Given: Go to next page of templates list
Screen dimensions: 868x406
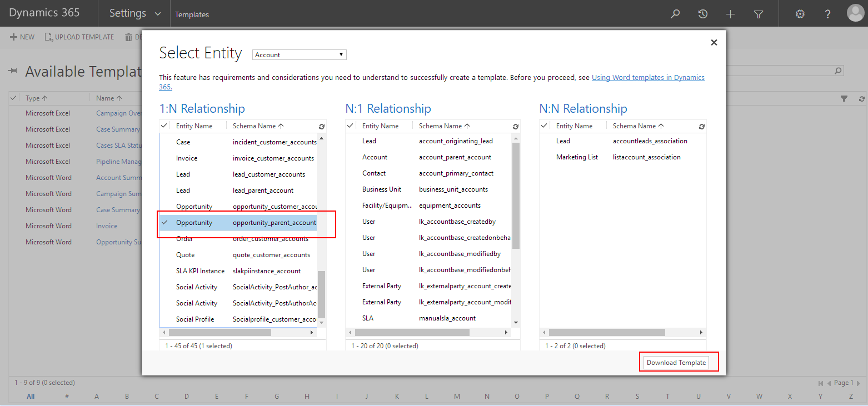Looking at the screenshot, I should [859, 383].
